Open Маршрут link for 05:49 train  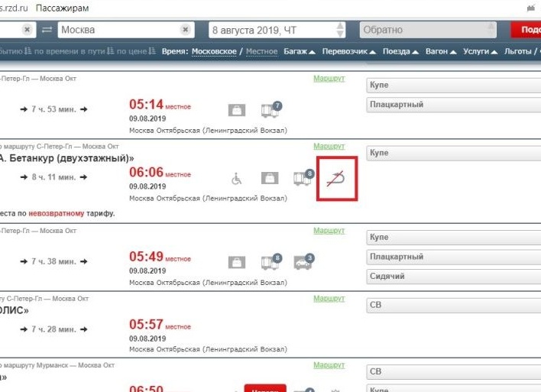click(x=329, y=231)
